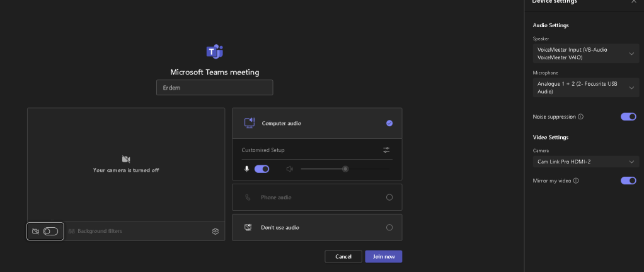
Task: Open the Speaker VoiceMeeter Input dropdown
Action: tap(586, 54)
